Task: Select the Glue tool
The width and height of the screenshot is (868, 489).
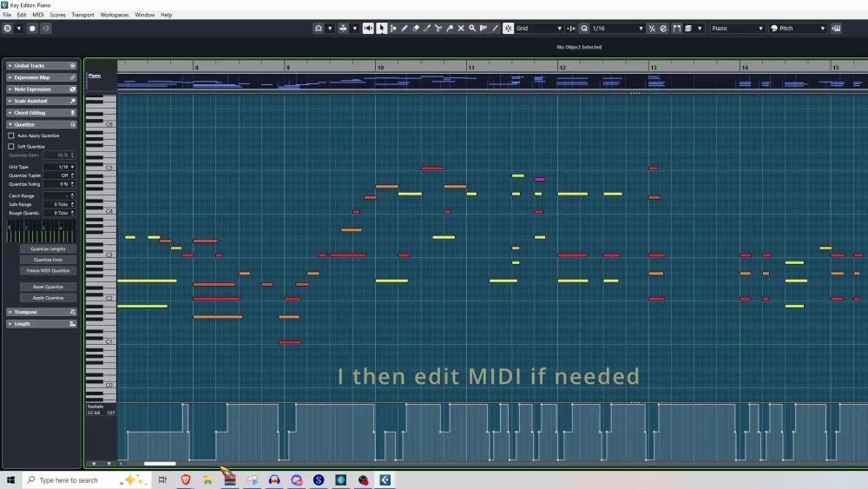Action: [450, 29]
